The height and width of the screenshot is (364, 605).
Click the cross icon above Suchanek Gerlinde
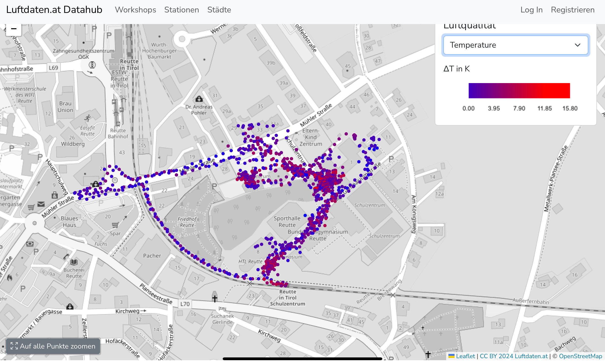click(x=215, y=298)
